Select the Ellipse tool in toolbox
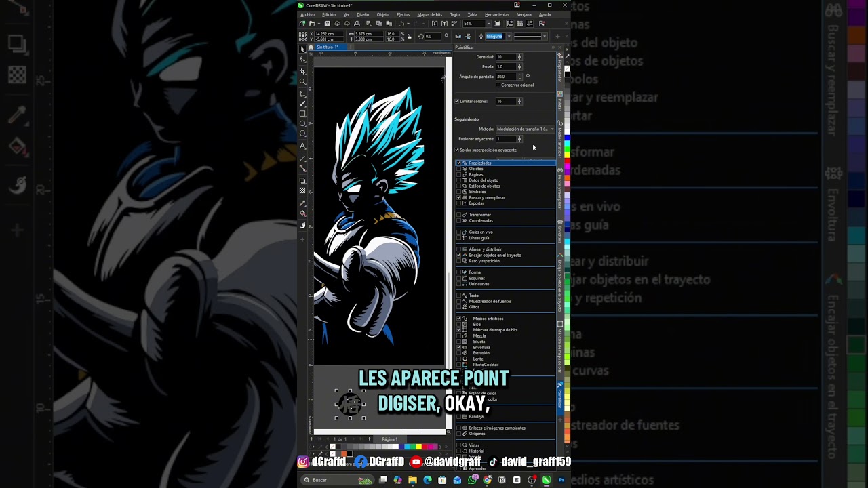868x488 pixels. tap(302, 123)
